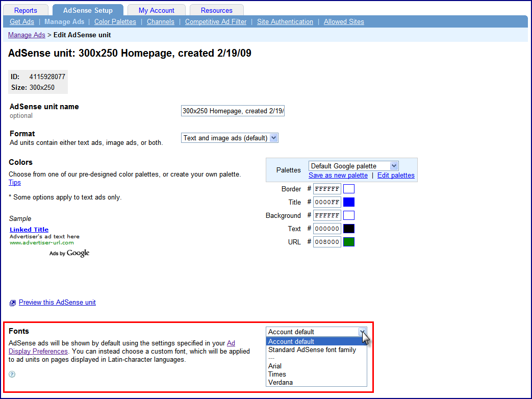This screenshot has height=399, width=532.
Task: Click Save as new palette link
Action: (x=338, y=176)
